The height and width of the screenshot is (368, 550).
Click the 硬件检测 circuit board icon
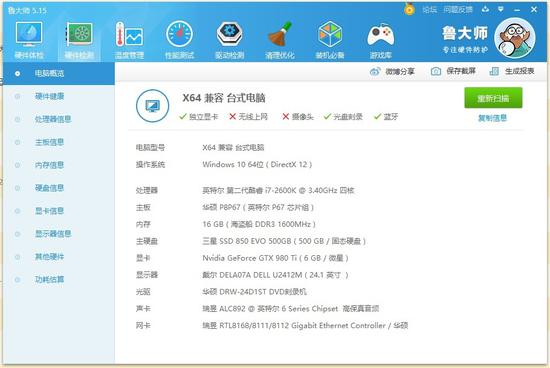pos(79,39)
